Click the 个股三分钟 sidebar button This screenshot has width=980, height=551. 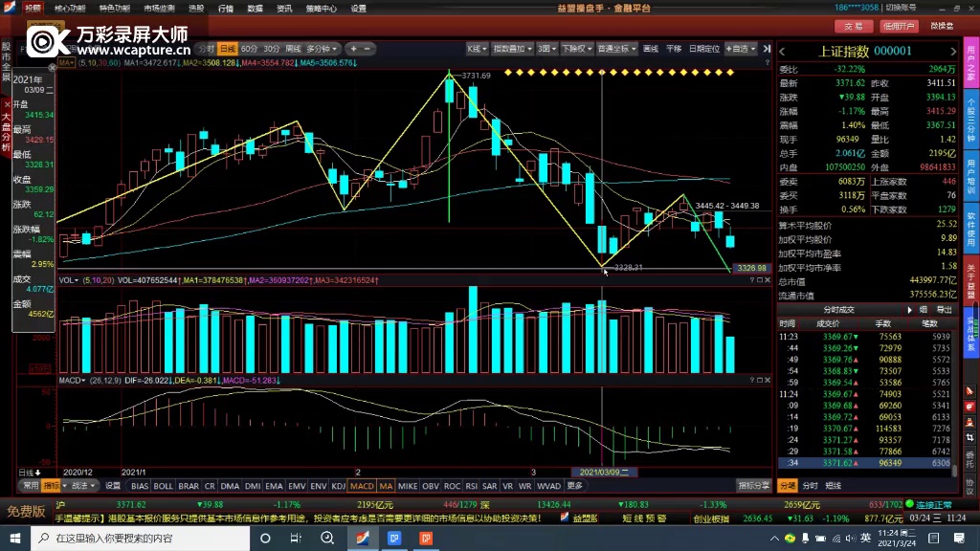coord(970,121)
